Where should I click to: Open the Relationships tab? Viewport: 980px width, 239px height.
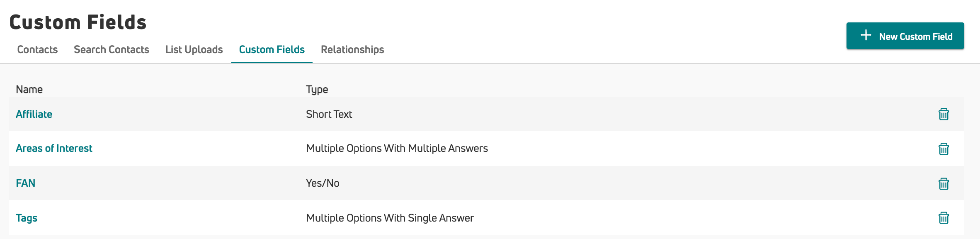coord(352,49)
